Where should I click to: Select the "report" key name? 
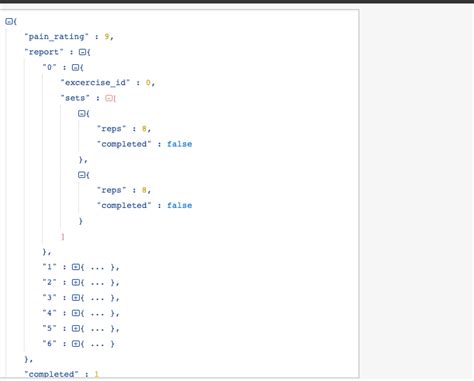pyautogui.click(x=44, y=52)
